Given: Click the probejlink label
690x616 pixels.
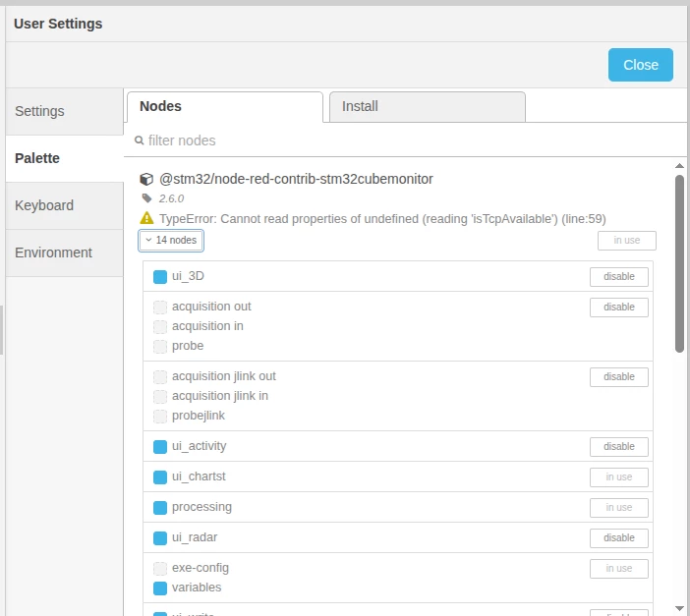Looking at the screenshot, I should click(199, 416).
